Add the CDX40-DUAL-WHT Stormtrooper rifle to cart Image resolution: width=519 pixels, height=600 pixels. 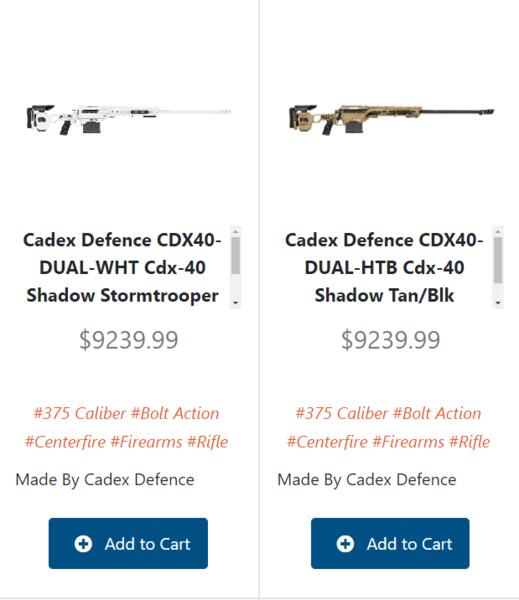tap(128, 543)
